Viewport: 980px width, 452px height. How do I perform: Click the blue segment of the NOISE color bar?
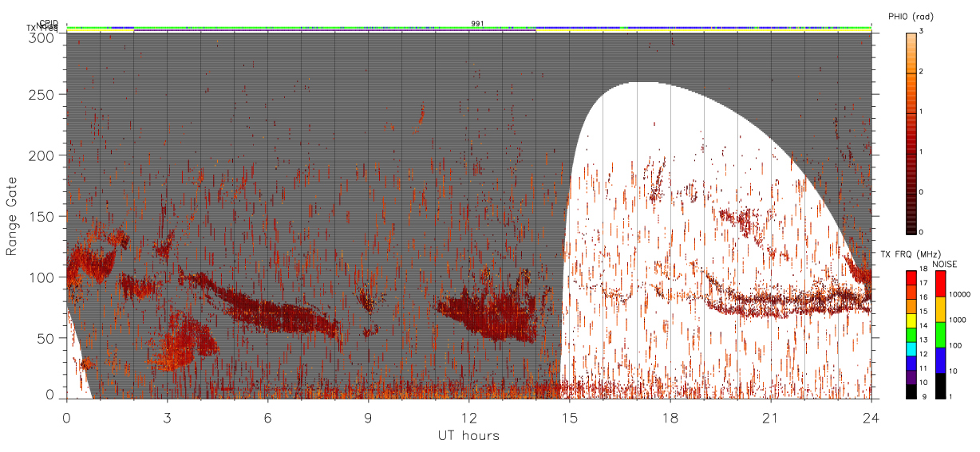tap(939, 360)
